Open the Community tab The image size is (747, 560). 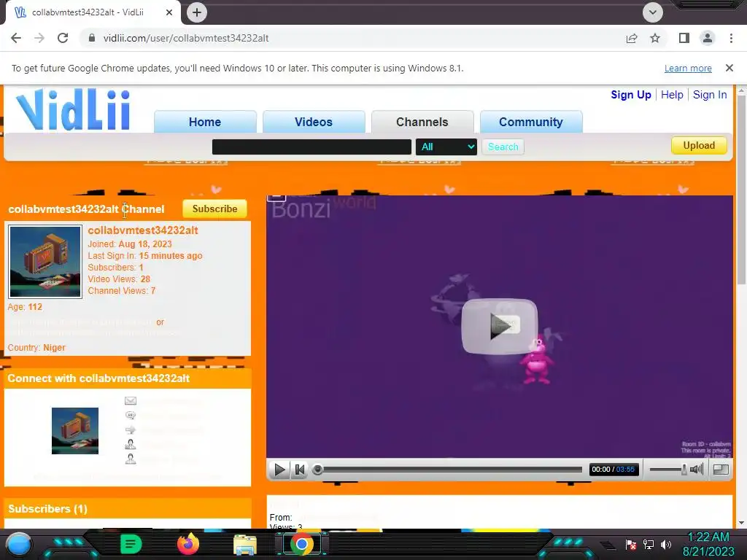pos(531,122)
